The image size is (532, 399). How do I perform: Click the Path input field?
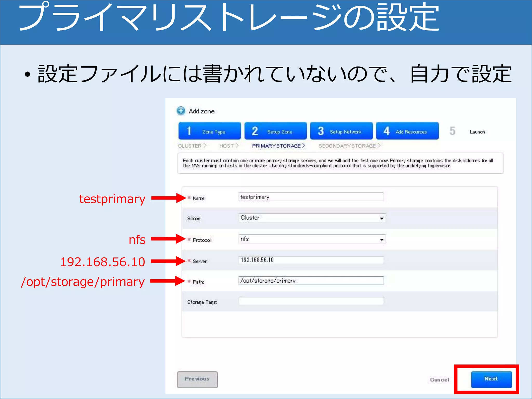tap(311, 281)
